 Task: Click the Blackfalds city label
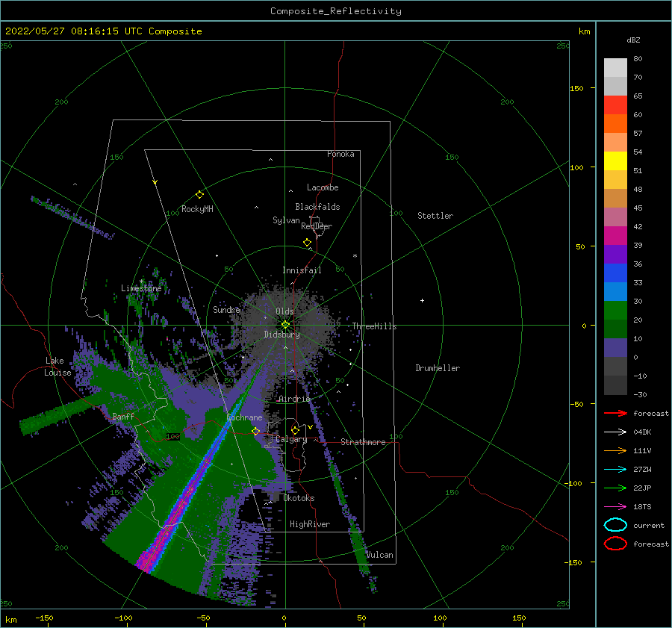[x=317, y=207]
